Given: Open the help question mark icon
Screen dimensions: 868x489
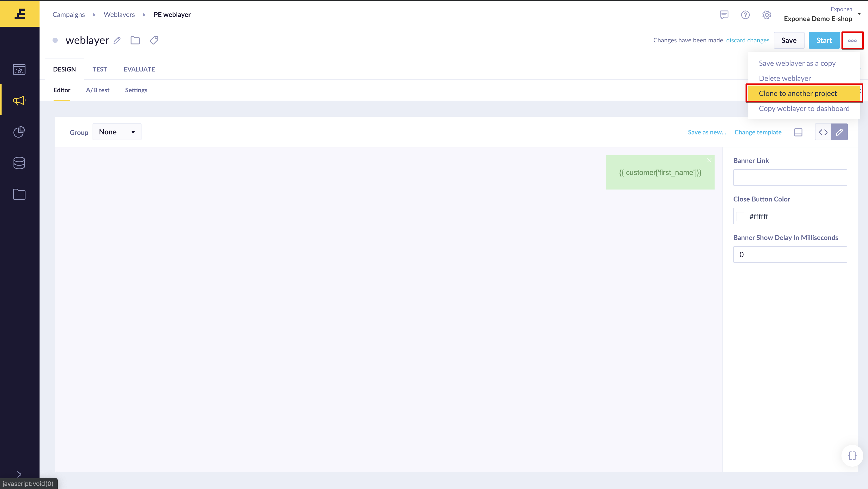Looking at the screenshot, I should [x=745, y=15].
